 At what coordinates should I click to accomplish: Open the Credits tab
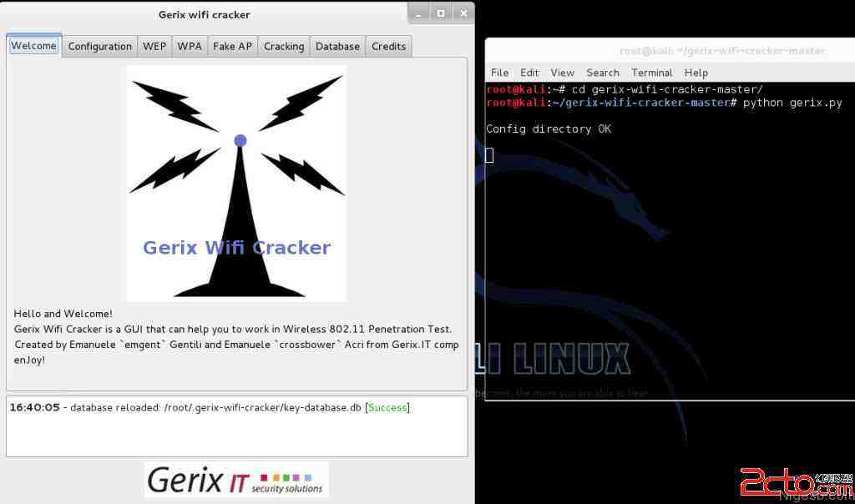[x=389, y=47]
